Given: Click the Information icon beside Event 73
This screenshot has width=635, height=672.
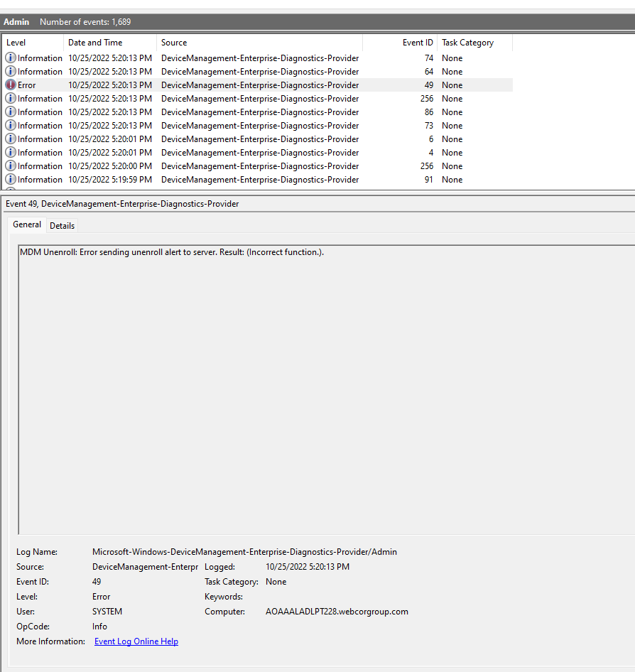Looking at the screenshot, I should pyautogui.click(x=10, y=125).
